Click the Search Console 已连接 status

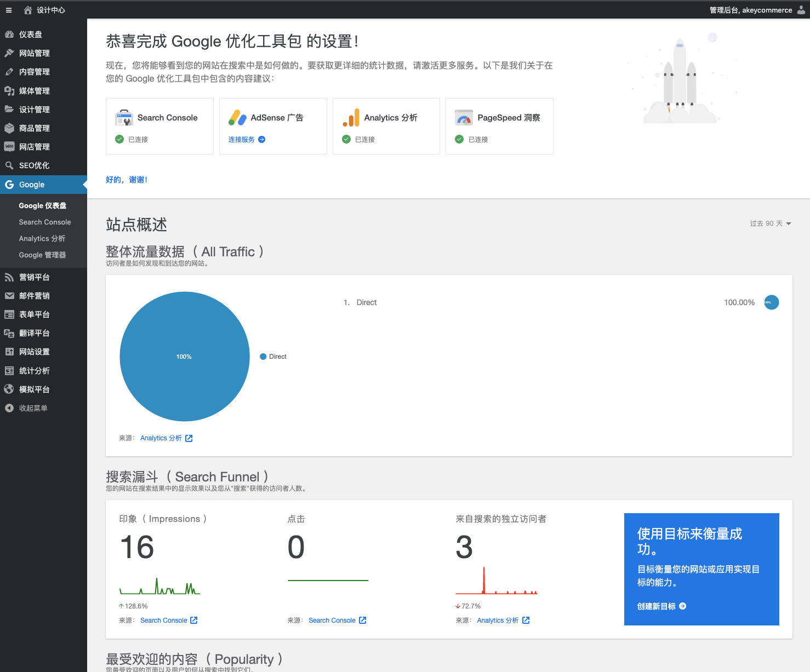(132, 140)
